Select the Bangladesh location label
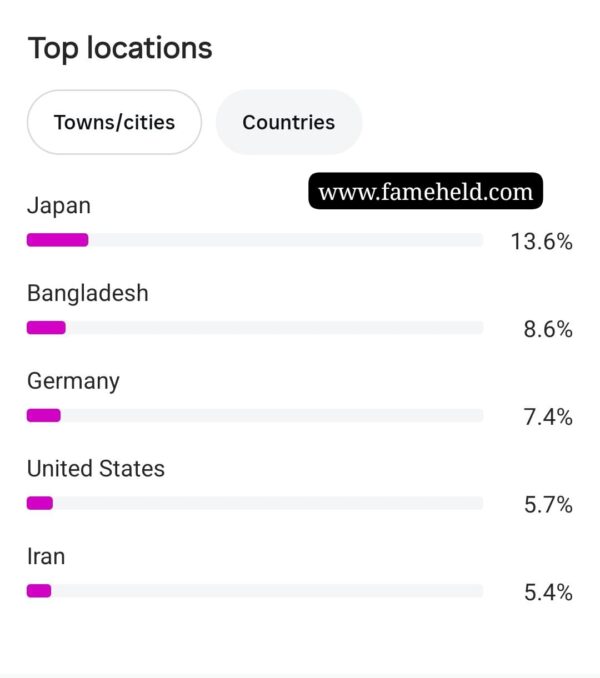This screenshot has width=600, height=678. pyautogui.click(x=88, y=293)
